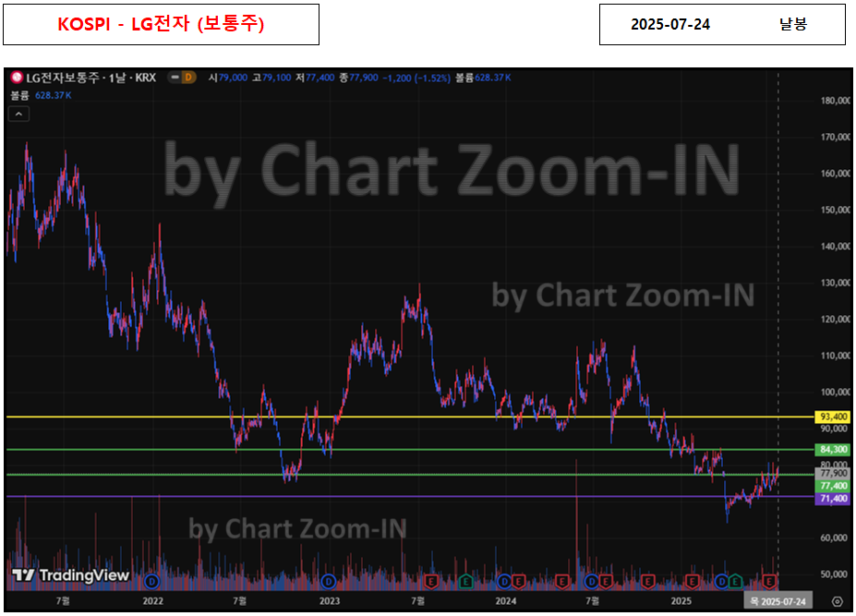Click the low value 저77,400

tap(315, 78)
